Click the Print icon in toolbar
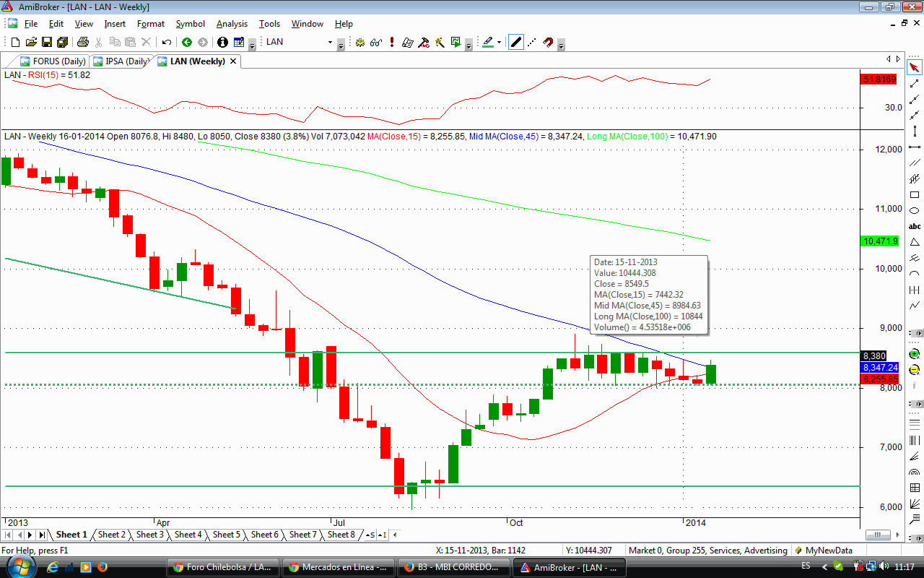This screenshot has height=578, width=924. 83,43
